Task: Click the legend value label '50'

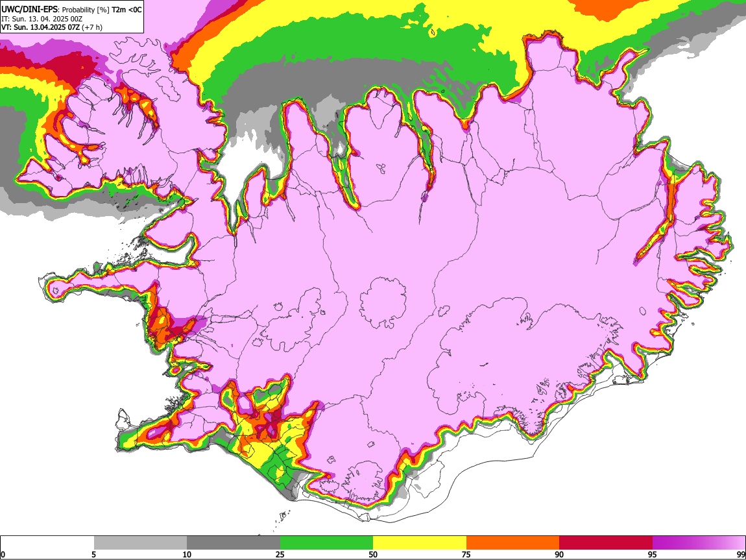Action: (x=373, y=554)
